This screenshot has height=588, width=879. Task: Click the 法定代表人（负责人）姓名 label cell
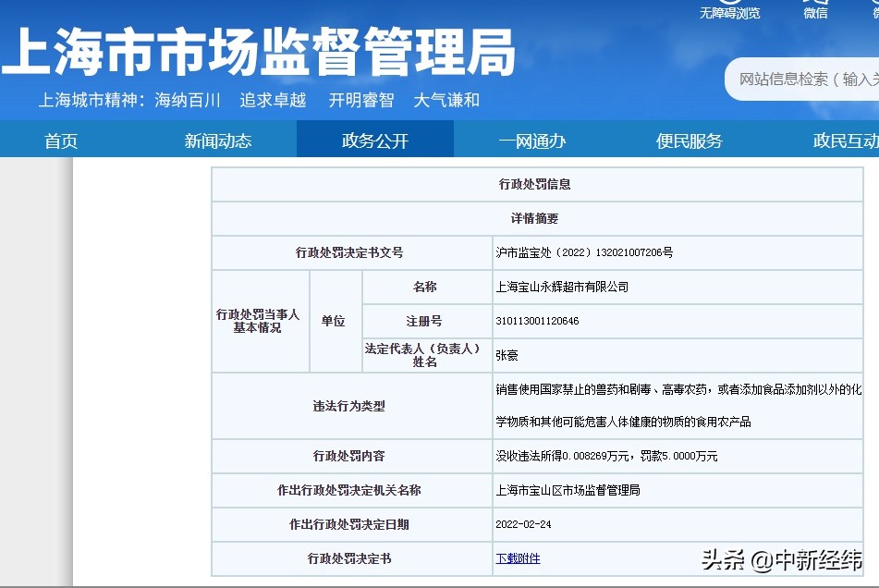coord(427,355)
